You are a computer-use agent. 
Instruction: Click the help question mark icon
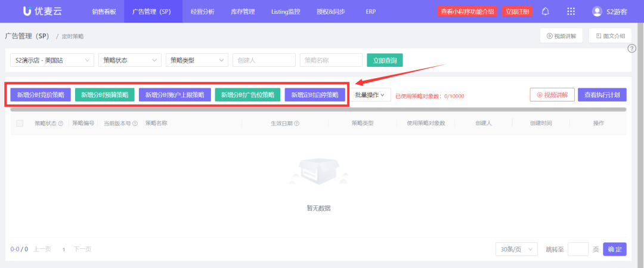point(632,48)
